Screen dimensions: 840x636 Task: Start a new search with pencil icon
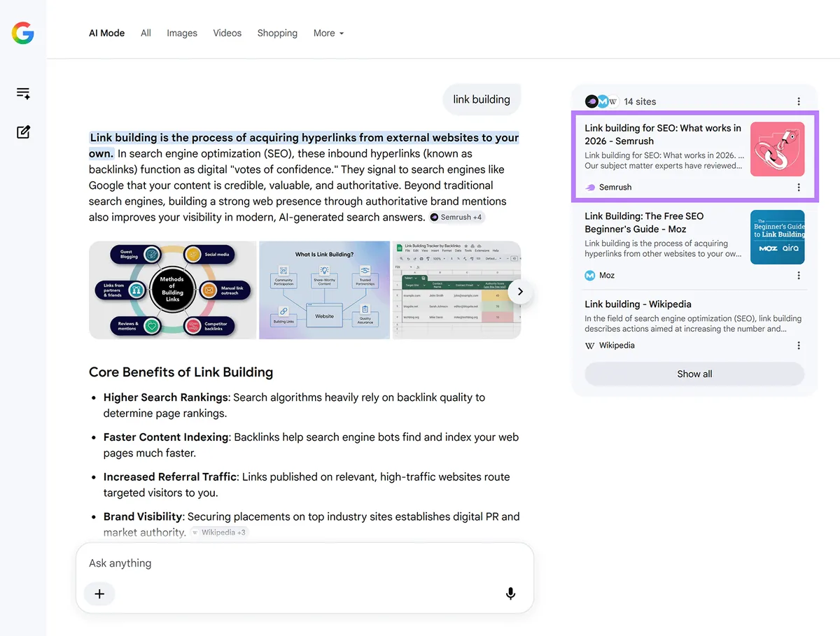(23, 132)
